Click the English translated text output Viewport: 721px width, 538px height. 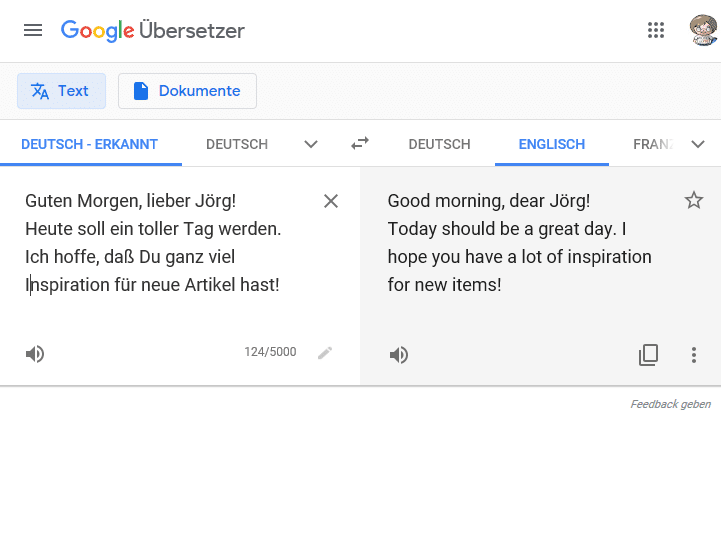pyautogui.click(x=520, y=243)
